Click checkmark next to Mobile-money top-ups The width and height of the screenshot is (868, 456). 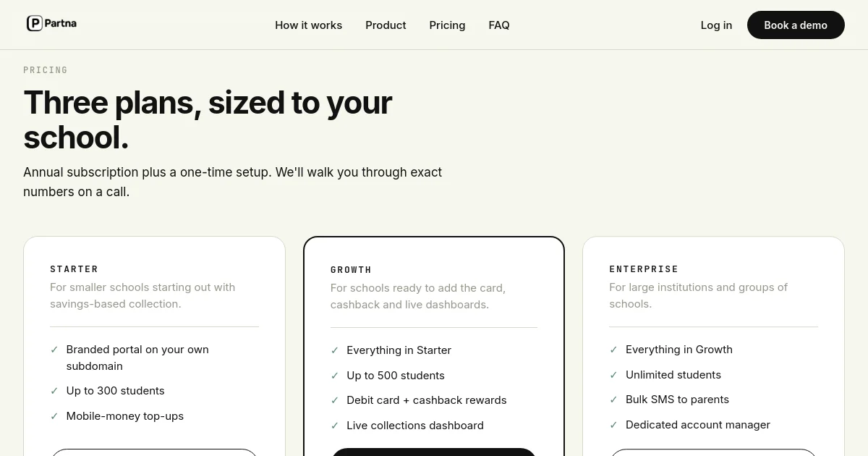click(x=54, y=416)
